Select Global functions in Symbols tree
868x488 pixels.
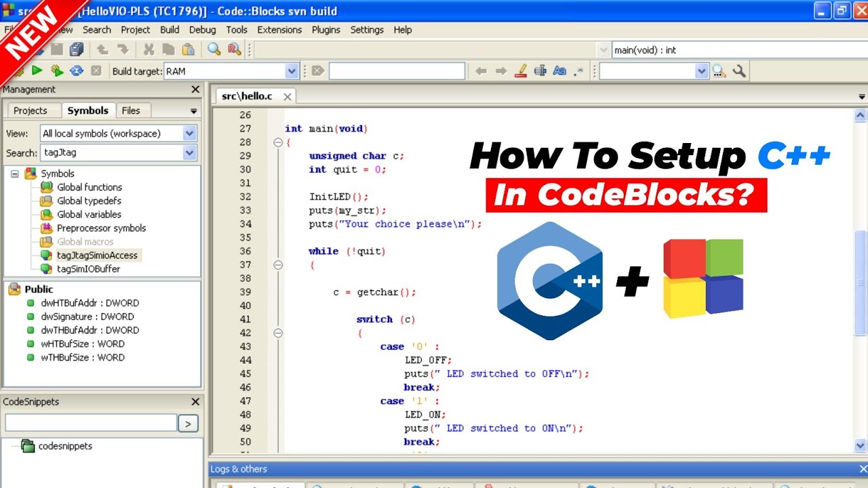click(89, 187)
